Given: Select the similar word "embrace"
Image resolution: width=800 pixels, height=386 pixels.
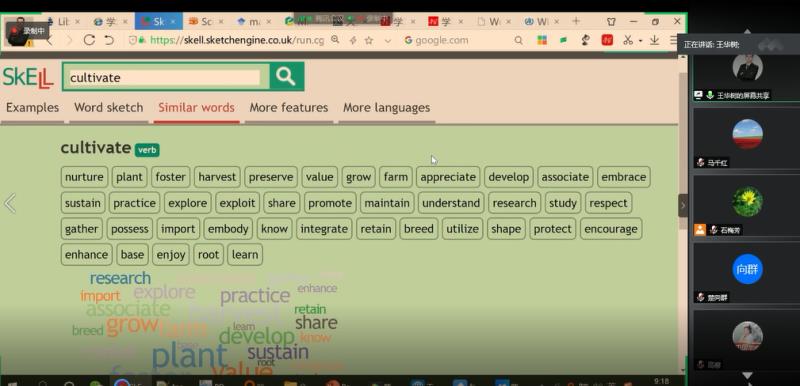Looking at the screenshot, I should 623,177.
